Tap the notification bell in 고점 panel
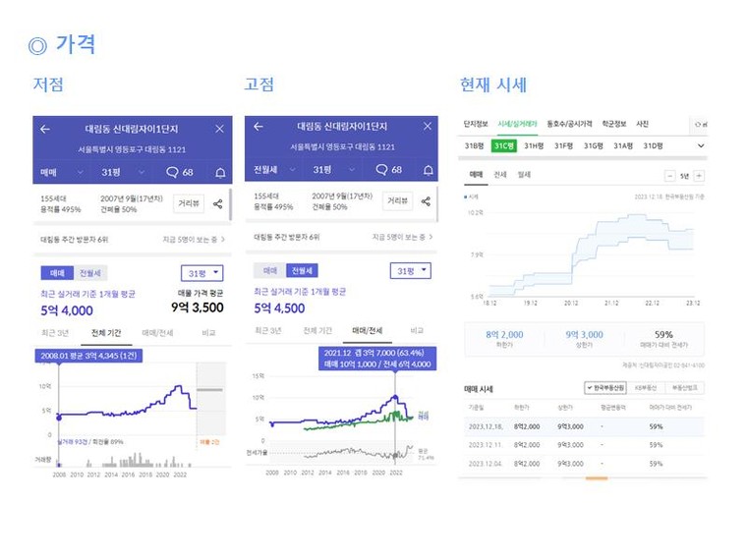This screenshot has width=747, height=560. [429, 170]
